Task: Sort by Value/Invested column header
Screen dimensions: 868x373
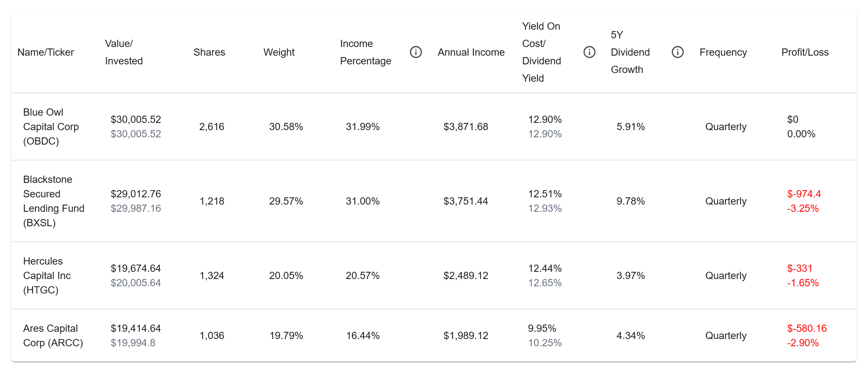Action: pos(124,52)
